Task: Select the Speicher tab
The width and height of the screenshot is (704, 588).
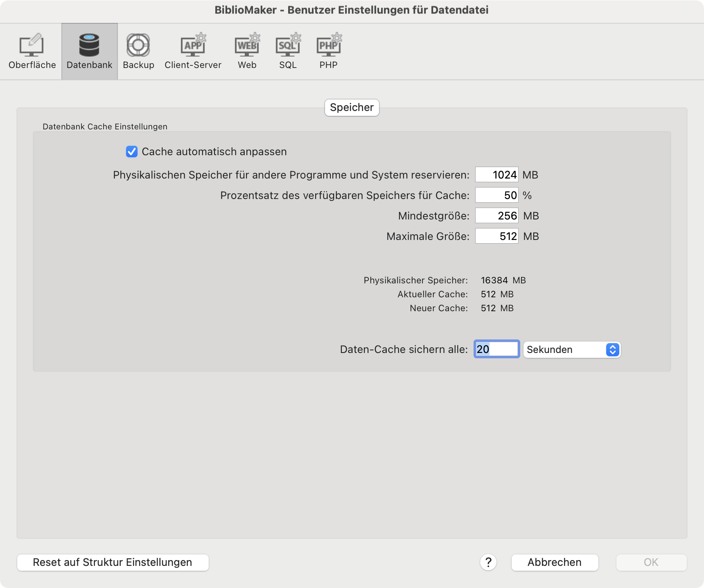Action: pos(352,108)
